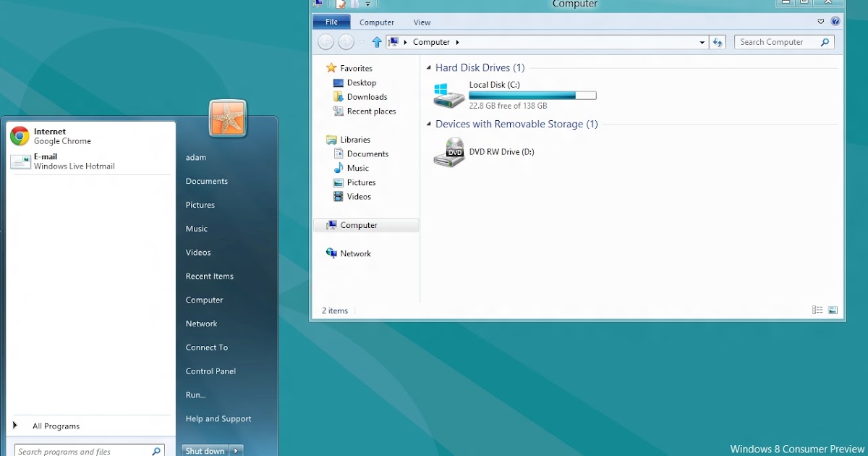Open Documents library in Explorer sidebar
This screenshot has width=868, height=456.
367,154
